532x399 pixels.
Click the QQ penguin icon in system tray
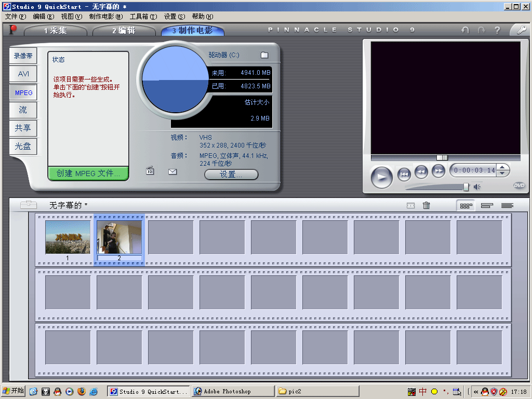click(485, 392)
